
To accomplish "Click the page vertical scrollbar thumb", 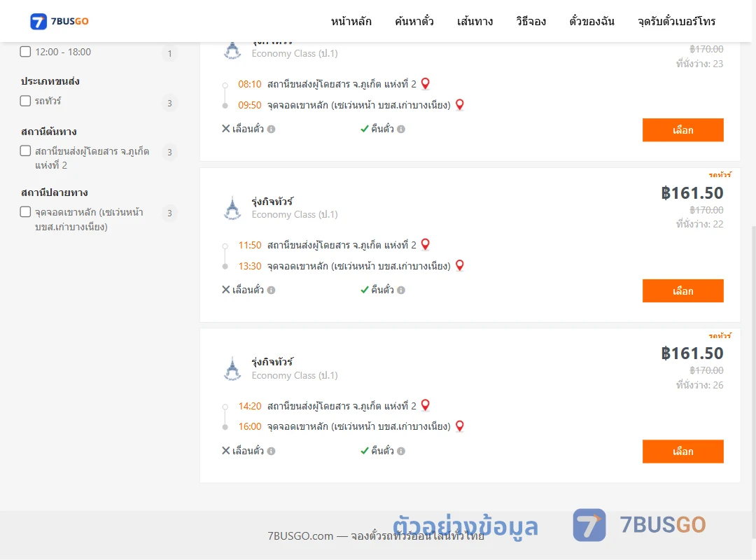I will click(x=753, y=381).
